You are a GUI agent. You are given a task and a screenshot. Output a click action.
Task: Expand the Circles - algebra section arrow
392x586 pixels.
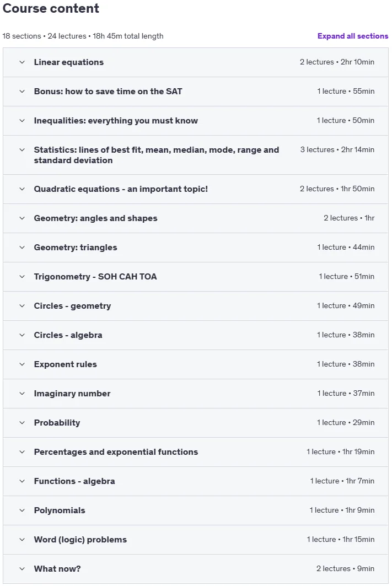[22, 335]
